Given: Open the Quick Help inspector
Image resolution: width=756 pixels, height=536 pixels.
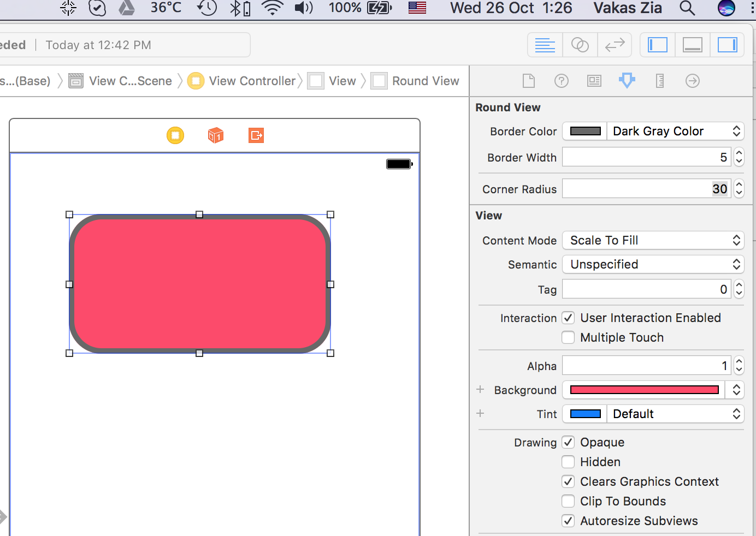Looking at the screenshot, I should point(561,81).
